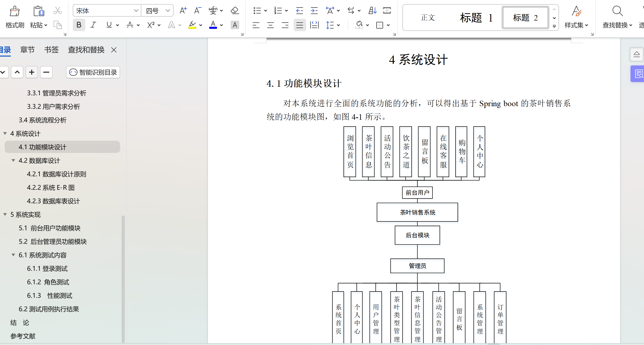Toggle italic formatting
The height and width of the screenshot is (345, 644).
[x=93, y=25]
